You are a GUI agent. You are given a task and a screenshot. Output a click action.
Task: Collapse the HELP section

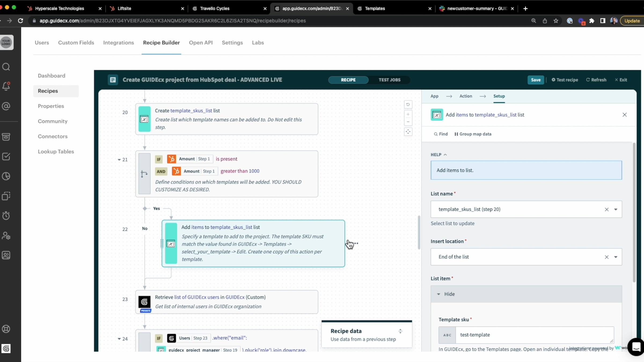point(439,154)
